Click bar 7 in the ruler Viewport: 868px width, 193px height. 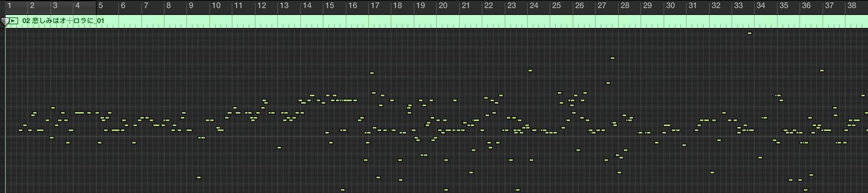click(x=146, y=6)
